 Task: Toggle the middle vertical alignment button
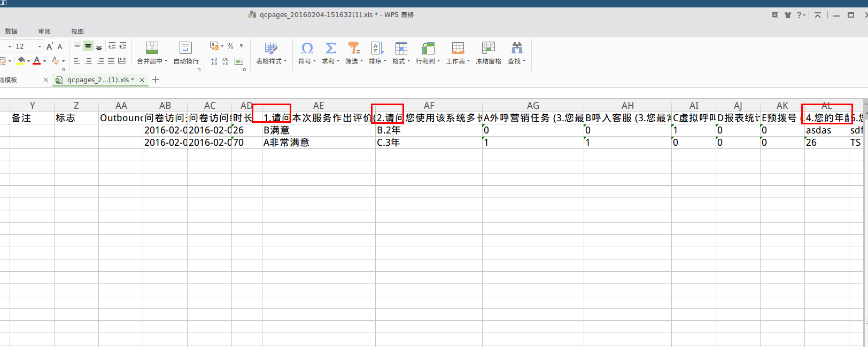(88, 46)
